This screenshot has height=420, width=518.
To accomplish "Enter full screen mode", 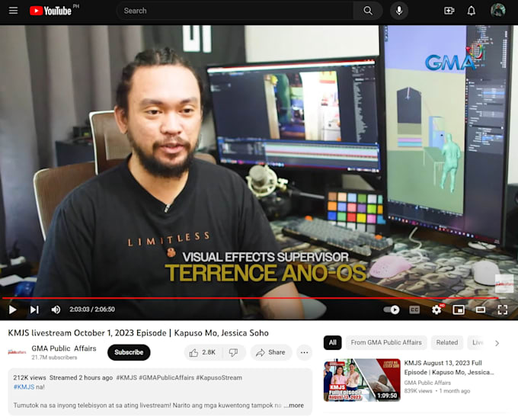I will tap(503, 309).
